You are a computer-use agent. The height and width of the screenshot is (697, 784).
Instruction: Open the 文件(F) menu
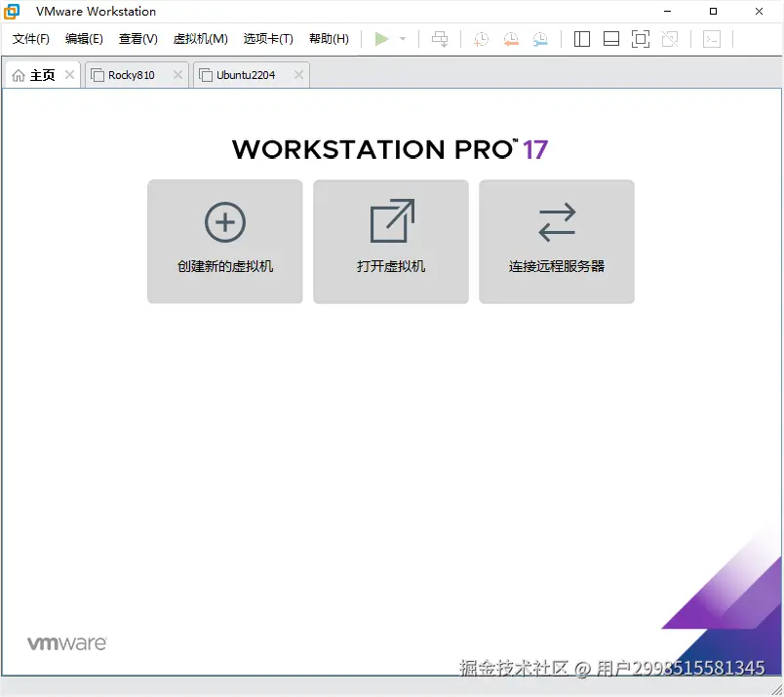click(31, 39)
